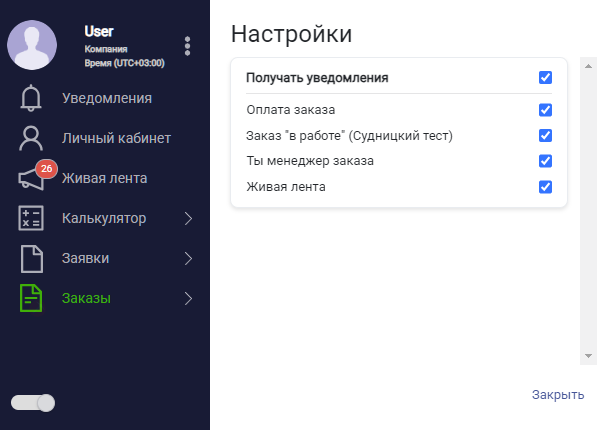
Task: Click the megaphone live feed icon
Action: (x=31, y=179)
